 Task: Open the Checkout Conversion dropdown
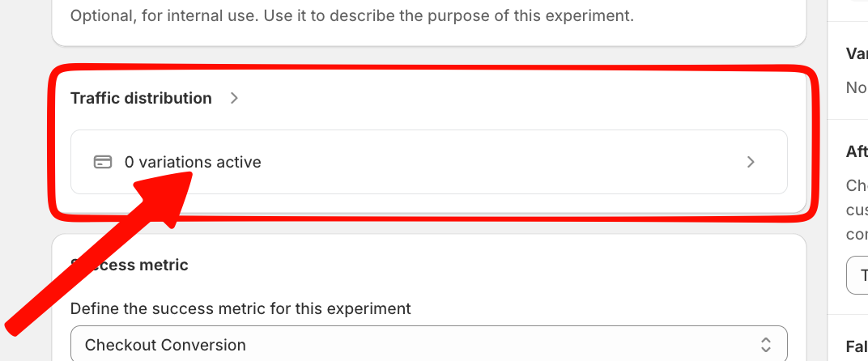428,345
